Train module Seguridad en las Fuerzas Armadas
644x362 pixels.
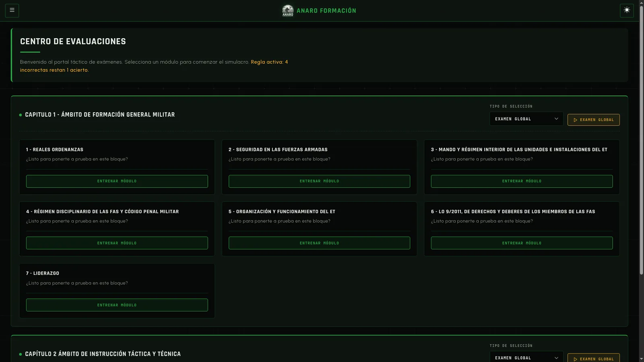319,181
